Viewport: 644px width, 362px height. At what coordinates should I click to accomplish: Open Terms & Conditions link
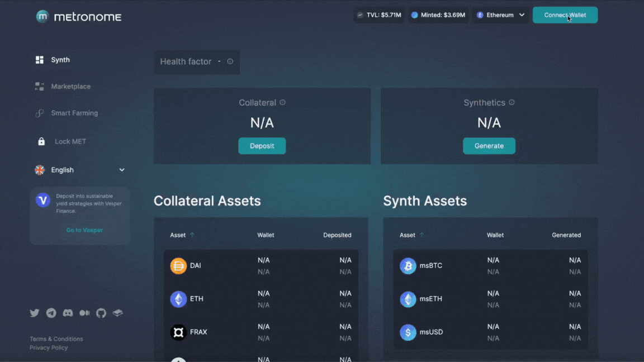(x=56, y=339)
